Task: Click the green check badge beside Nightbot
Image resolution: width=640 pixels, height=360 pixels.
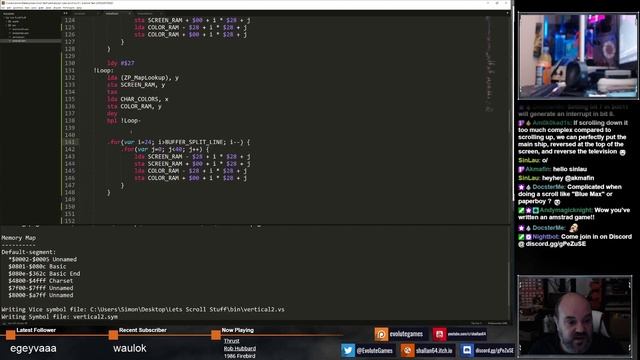Action: click(521, 237)
